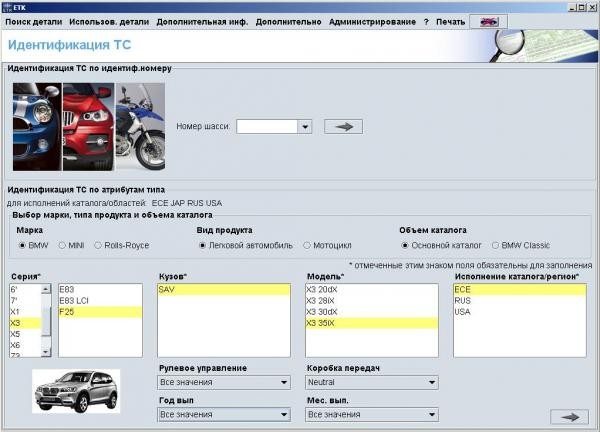Click the silver X3 vehicle preview image
Image resolution: width=600 pixels, height=432 pixels.
(x=76, y=391)
